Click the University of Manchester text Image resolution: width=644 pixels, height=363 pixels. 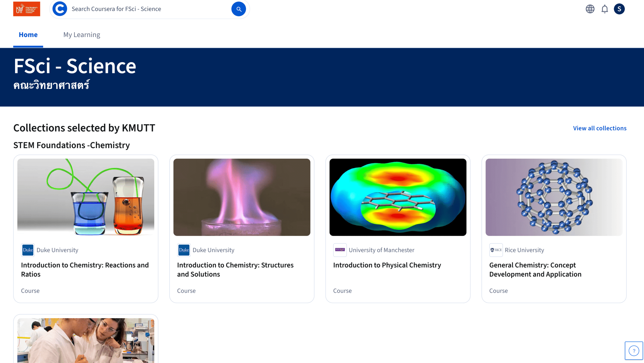click(x=381, y=250)
